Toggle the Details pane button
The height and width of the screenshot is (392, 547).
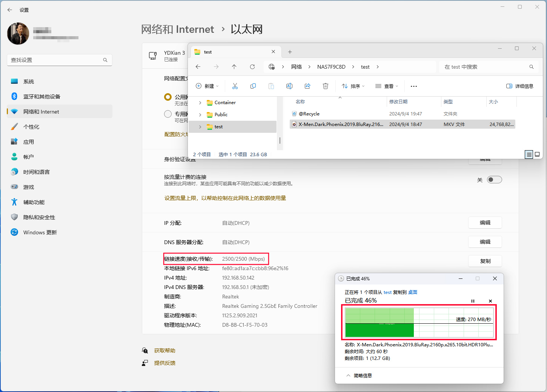point(520,86)
